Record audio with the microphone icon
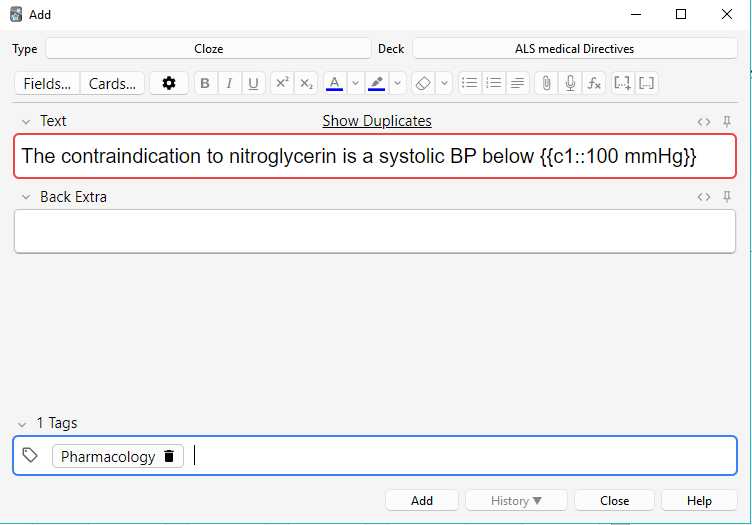 point(570,84)
